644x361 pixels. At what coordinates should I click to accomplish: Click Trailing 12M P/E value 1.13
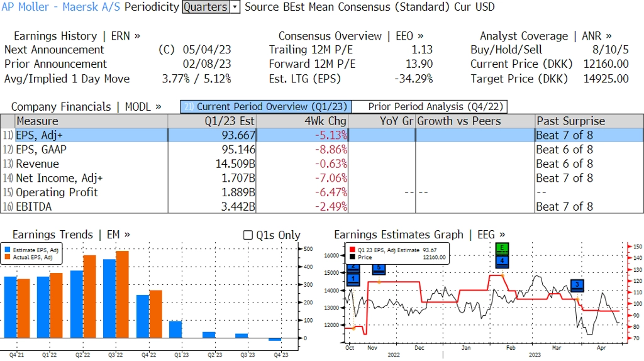[422, 50]
